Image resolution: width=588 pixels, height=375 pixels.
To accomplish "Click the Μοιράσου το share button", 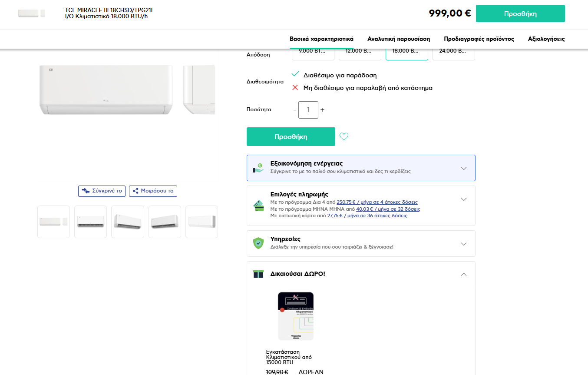I will (x=153, y=191).
